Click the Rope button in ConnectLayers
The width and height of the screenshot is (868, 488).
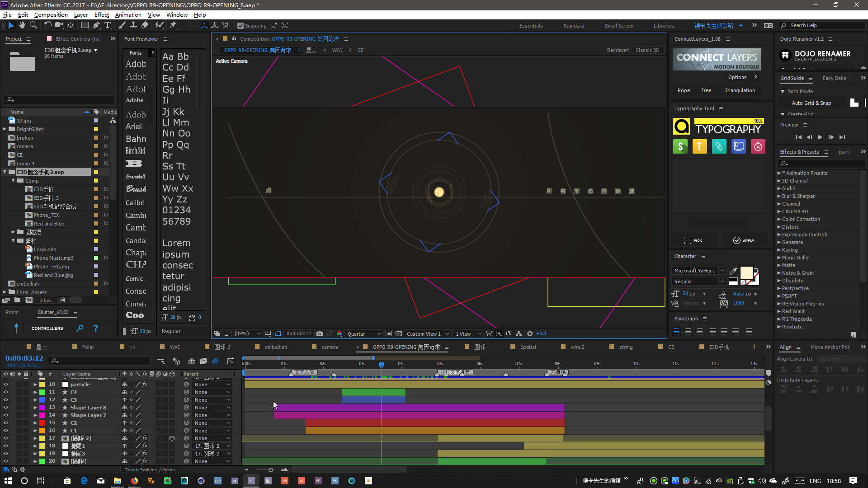click(684, 90)
